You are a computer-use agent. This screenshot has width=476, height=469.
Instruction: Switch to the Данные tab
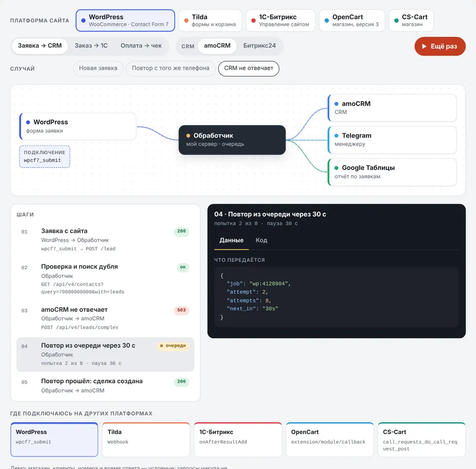click(232, 240)
